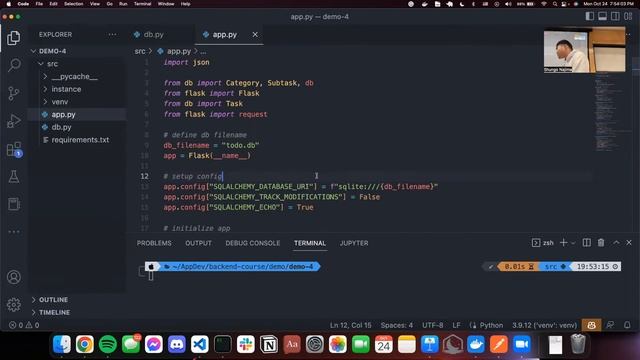Switch to the JUPYTER panel tab
This screenshot has height=360, width=640.
click(354, 243)
